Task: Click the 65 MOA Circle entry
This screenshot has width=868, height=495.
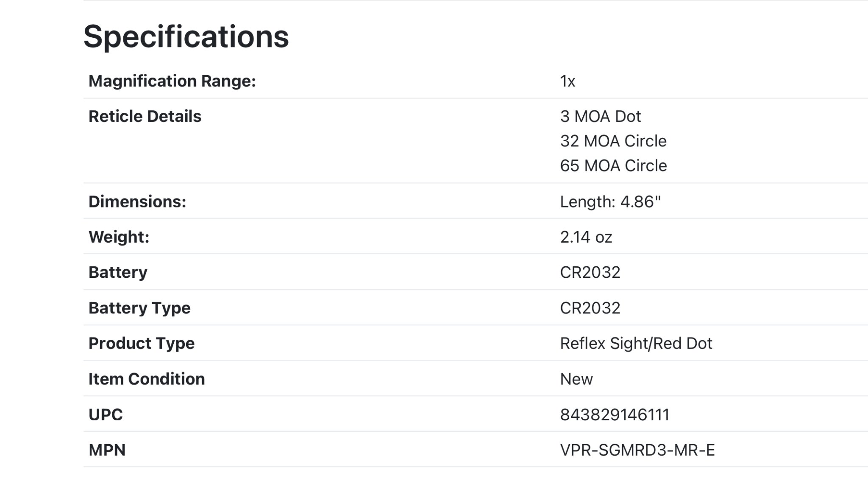Action: coord(613,165)
